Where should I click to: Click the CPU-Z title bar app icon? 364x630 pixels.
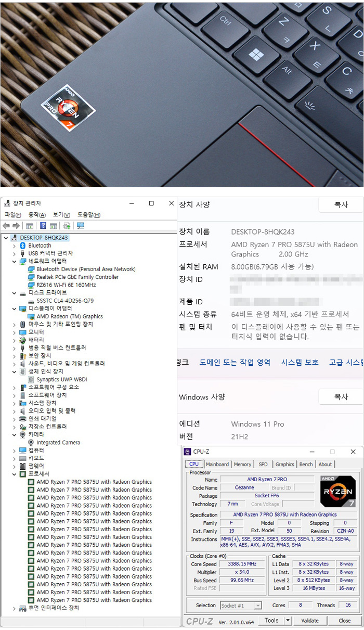(x=188, y=452)
